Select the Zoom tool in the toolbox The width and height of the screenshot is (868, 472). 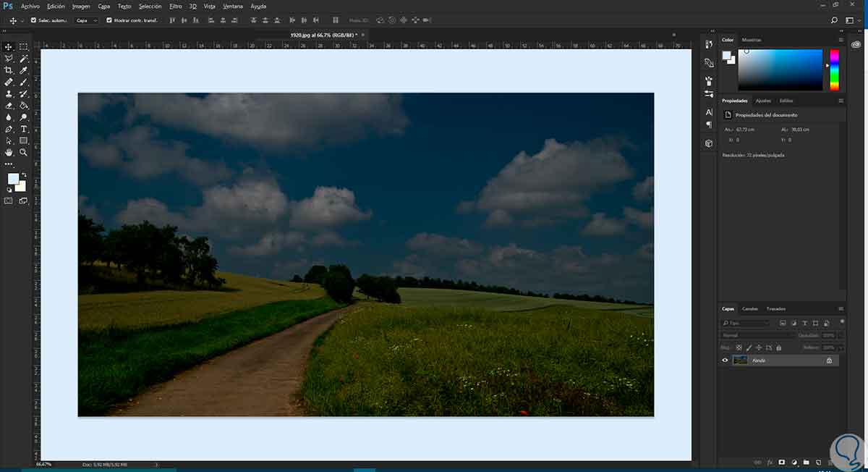24,153
